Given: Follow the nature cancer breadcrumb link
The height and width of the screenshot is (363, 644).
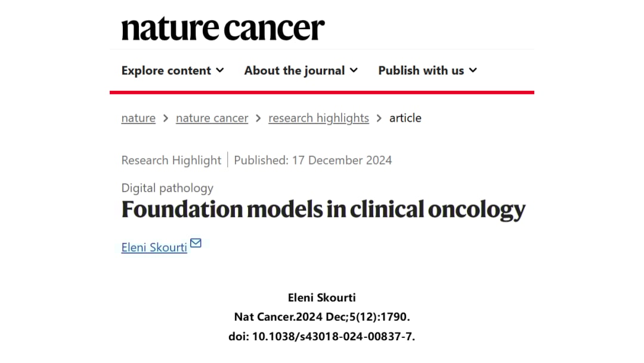Looking at the screenshot, I should pos(212,118).
